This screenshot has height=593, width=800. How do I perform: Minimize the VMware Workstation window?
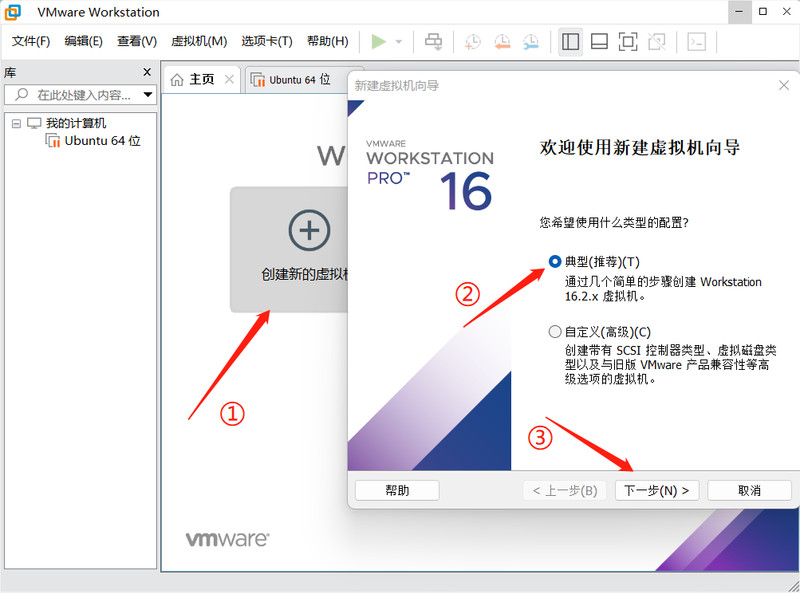(739, 12)
